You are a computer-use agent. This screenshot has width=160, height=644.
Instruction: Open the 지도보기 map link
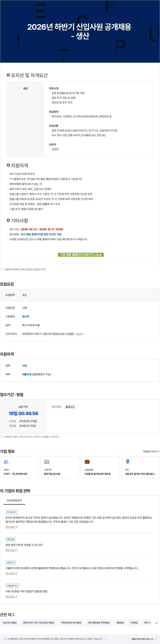click(x=79, y=334)
